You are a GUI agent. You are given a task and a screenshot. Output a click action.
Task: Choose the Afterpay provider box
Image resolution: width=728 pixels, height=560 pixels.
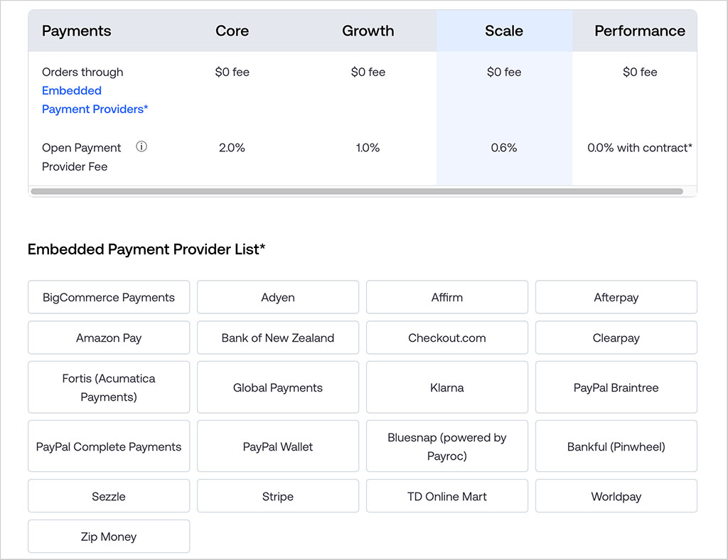click(x=616, y=297)
